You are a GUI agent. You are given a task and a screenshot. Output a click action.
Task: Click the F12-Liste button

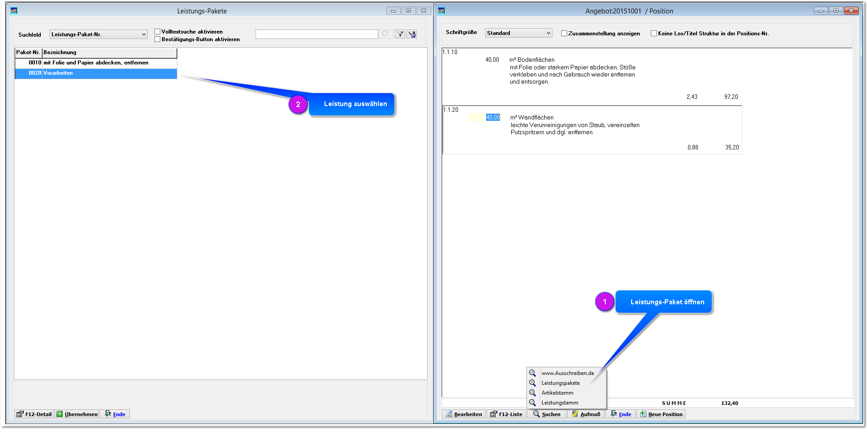pos(506,414)
